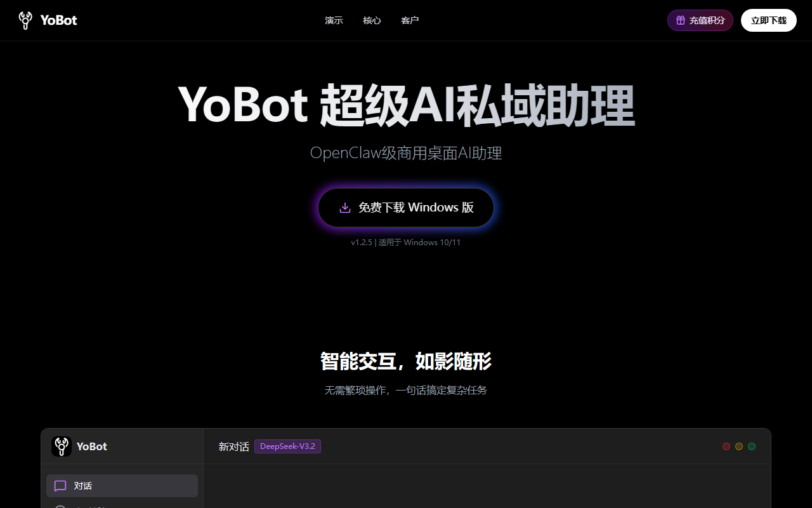Click the 免费下载 Windows 版 download button
Image resolution: width=812 pixels, height=508 pixels.
click(x=406, y=208)
